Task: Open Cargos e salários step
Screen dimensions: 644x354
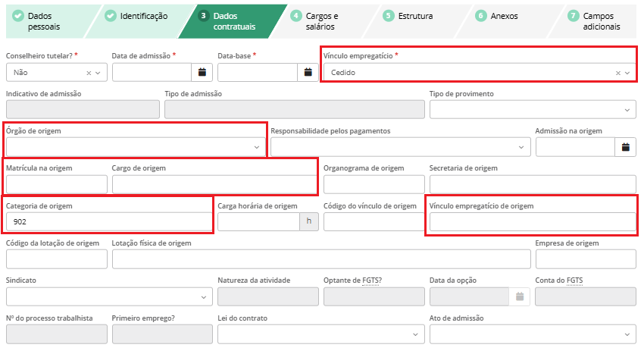Action: (x=324, y=21)
